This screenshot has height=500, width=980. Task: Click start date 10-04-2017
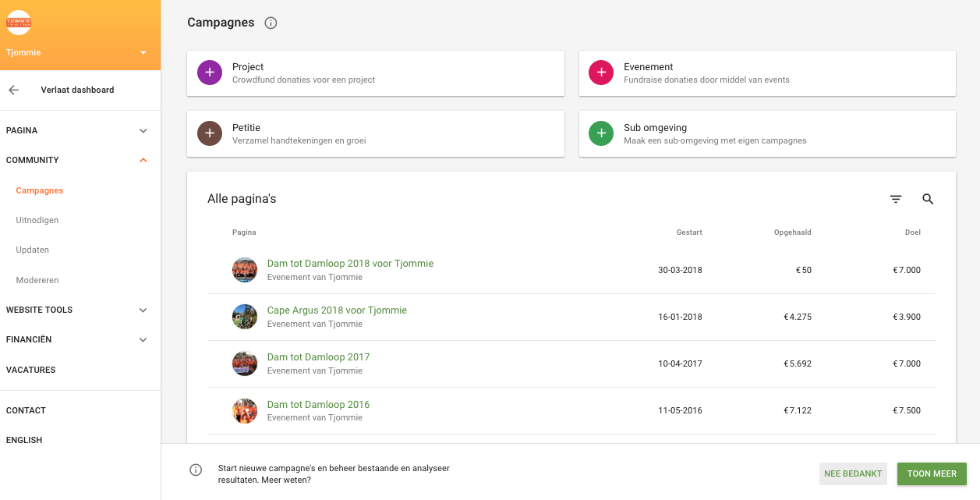click(680, 364)
